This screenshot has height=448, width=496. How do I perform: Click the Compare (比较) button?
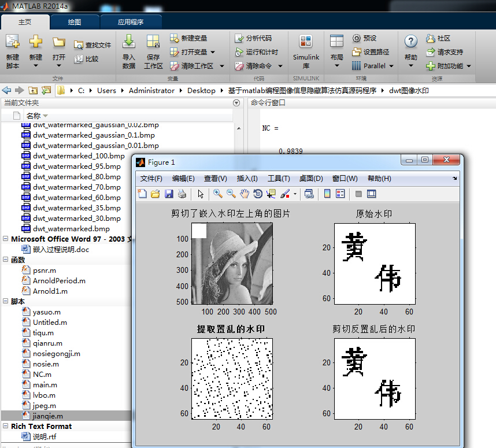(86, 59)
